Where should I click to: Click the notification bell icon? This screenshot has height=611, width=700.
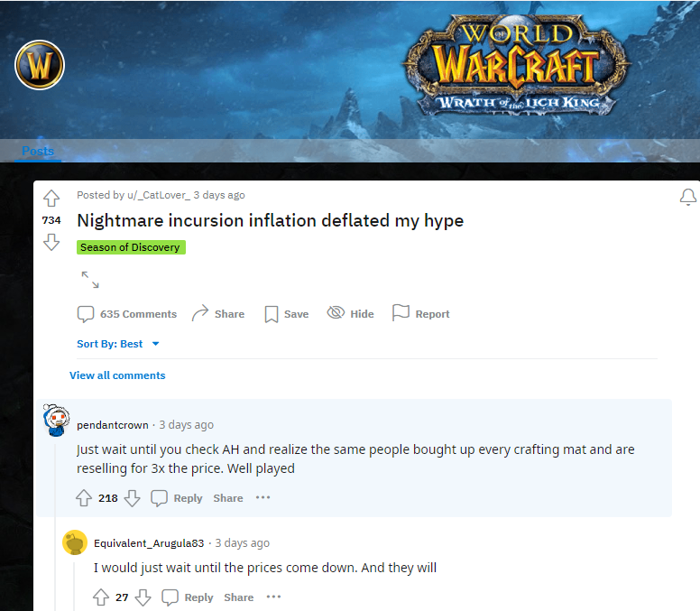pos(688,197)
